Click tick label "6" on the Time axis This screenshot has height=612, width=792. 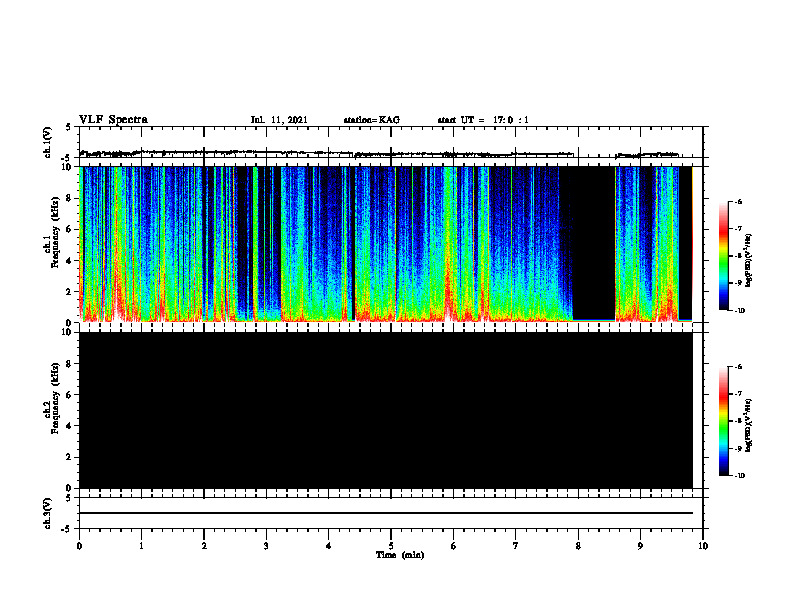(x=454, y=546)
